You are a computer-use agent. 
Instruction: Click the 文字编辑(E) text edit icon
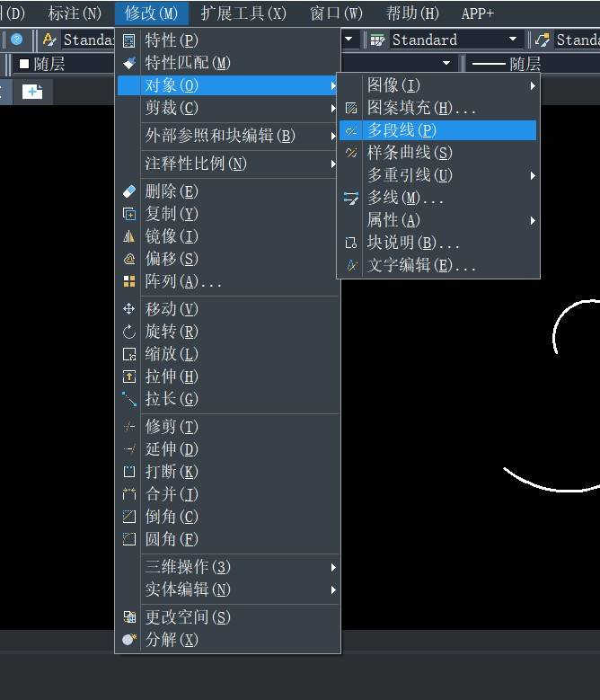pos(351,266)
